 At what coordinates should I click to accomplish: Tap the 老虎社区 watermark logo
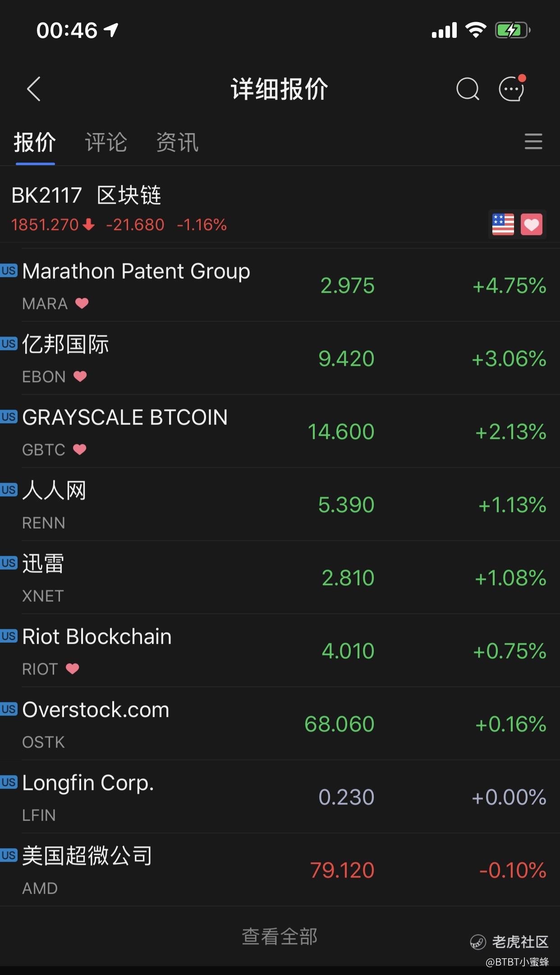click(x=509, y=942)
